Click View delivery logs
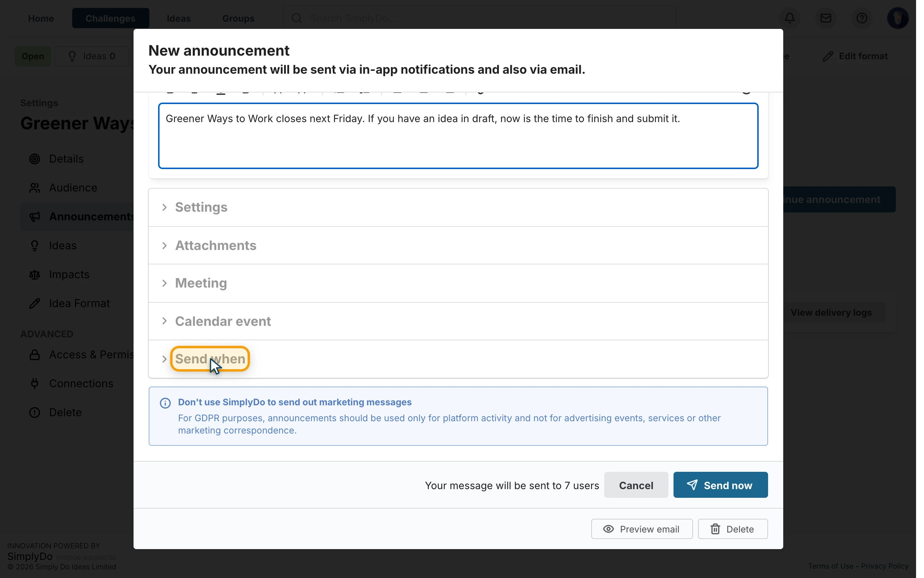 coord(834,313)
